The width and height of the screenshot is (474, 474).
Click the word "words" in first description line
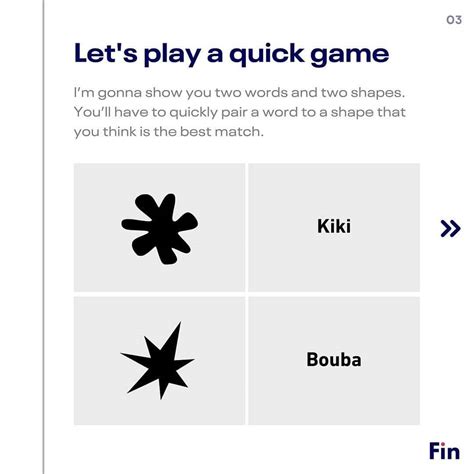(266, 93)
